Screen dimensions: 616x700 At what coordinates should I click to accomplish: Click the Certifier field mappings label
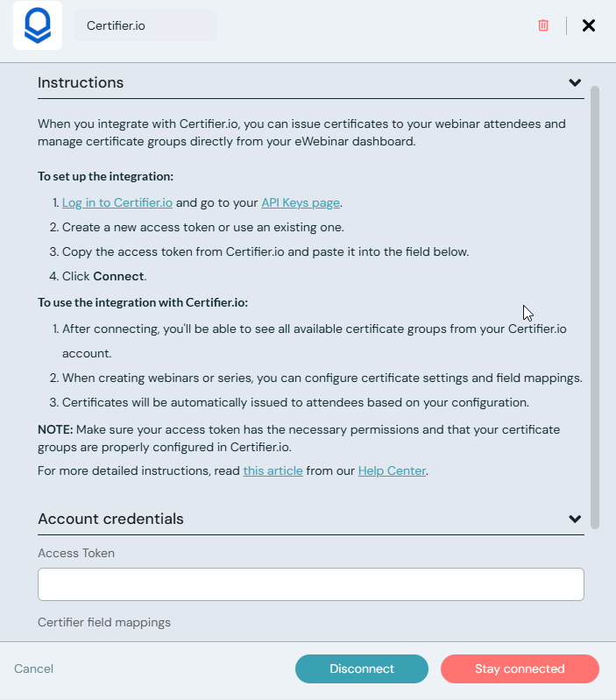(104, 622)
